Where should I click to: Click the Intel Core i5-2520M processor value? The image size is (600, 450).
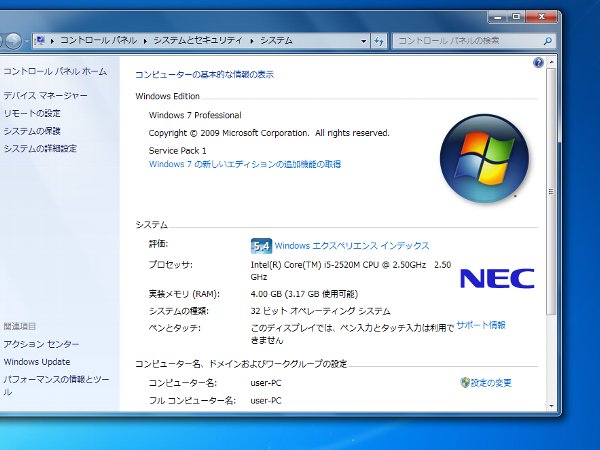click(351, 271)
